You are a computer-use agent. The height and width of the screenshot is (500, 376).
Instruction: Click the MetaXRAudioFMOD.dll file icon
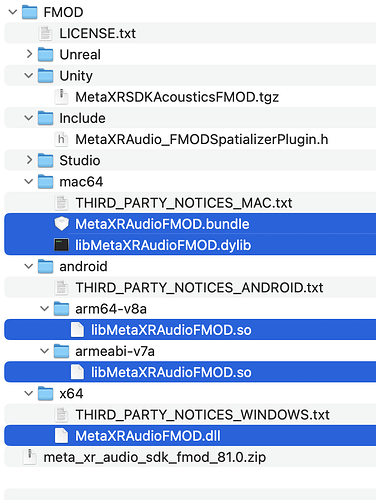[61, 436]
